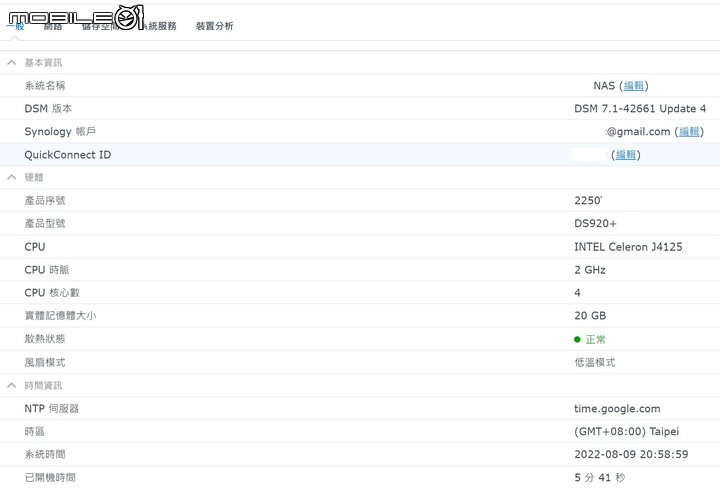Select time.google.com server value
The width and height of the screenshot is (720, 488).
click(617, 409)
